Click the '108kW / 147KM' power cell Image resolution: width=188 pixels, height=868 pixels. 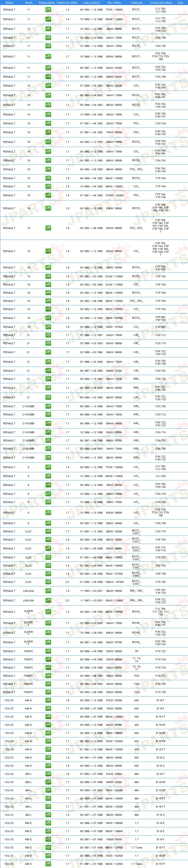coord(114,582)
